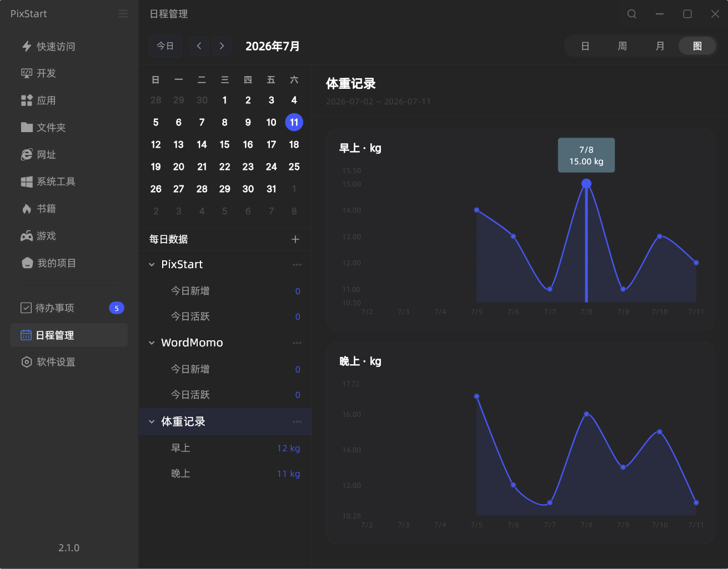The height and width of the screenshot is (569, 728).
Task: Switch to 月 month view tab
Action: pyautogui.click(x=660, y=46)
